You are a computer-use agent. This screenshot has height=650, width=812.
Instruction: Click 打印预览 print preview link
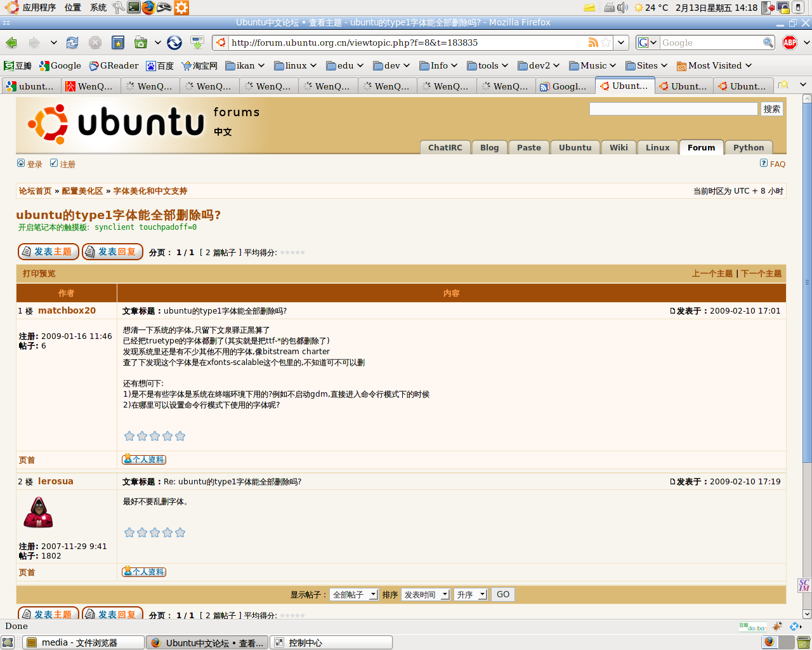[x=39, y=274]
